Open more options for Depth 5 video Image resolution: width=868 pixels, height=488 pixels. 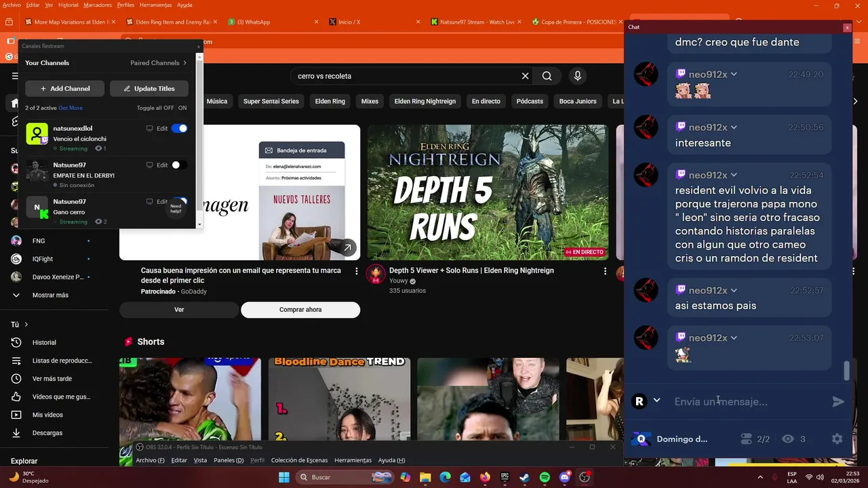(605, 271)
